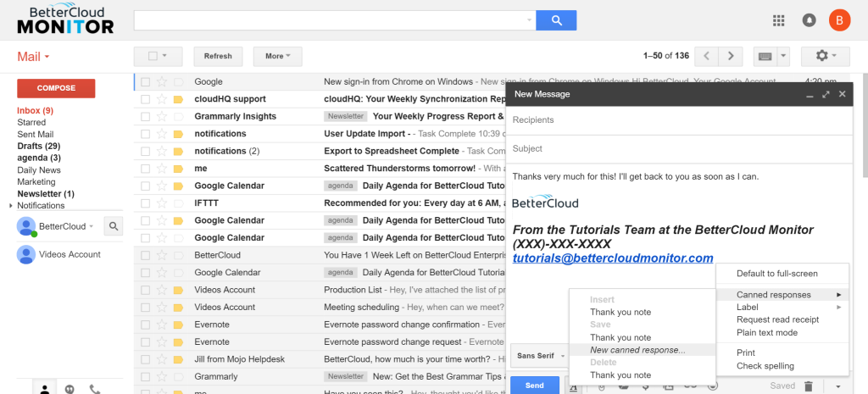Click the keyboard input tools icon
868x394 pixels.
pyautogui.click(x=765, y=56)
